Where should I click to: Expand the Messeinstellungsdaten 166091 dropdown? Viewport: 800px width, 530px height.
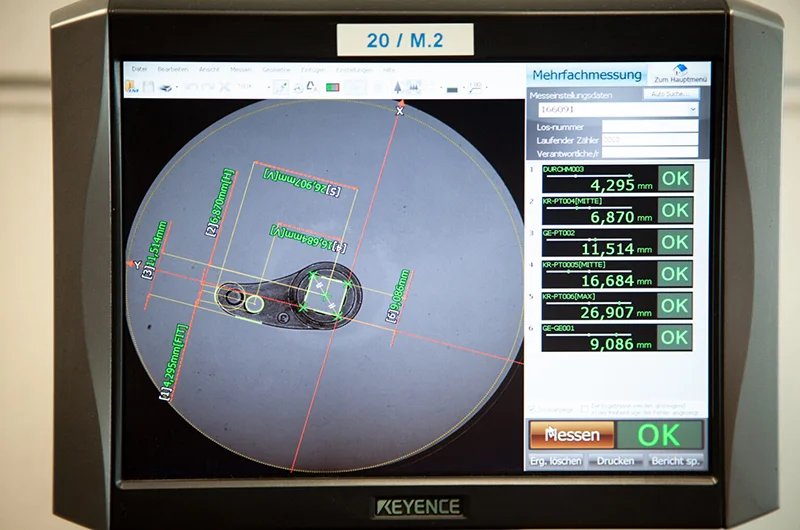[691, 109]
